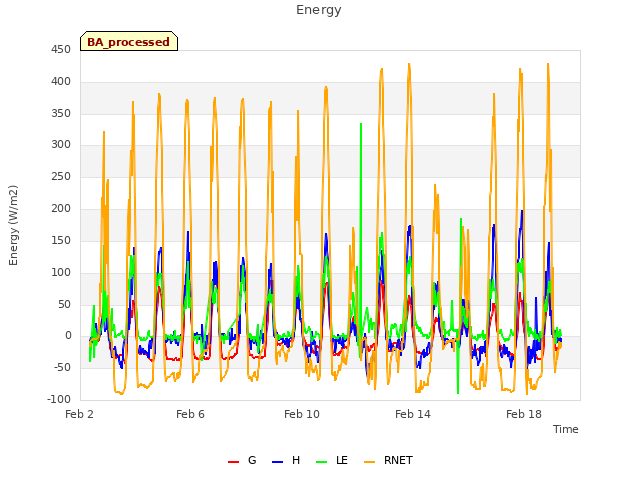Click the -100 y-axis tick label
The image size is (640, 480).
(x=59, y=400)
